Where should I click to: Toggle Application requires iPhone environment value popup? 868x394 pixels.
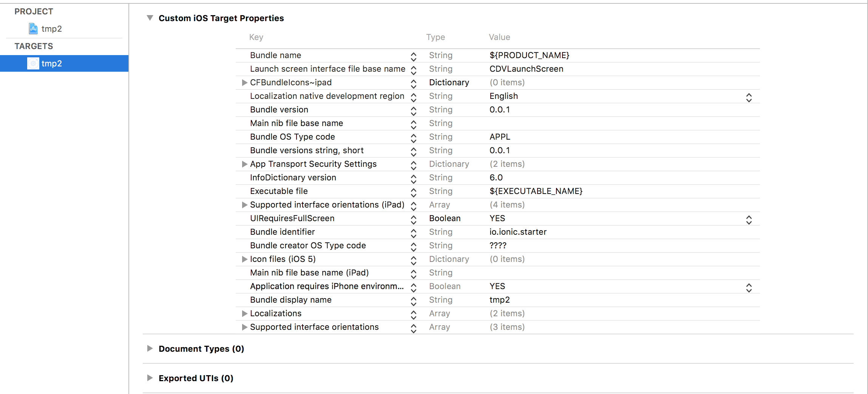749,288
